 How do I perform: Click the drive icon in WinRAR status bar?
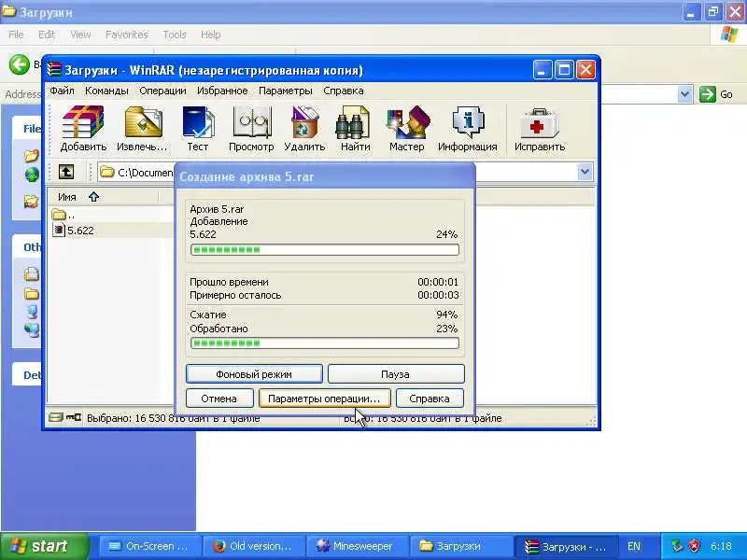56,417
